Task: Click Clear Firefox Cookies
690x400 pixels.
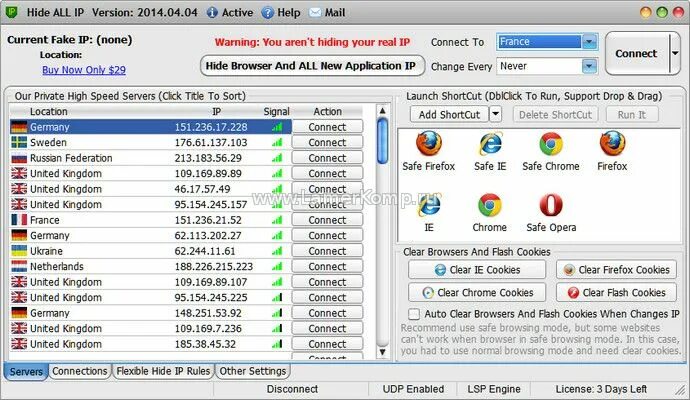Action: 617,269
